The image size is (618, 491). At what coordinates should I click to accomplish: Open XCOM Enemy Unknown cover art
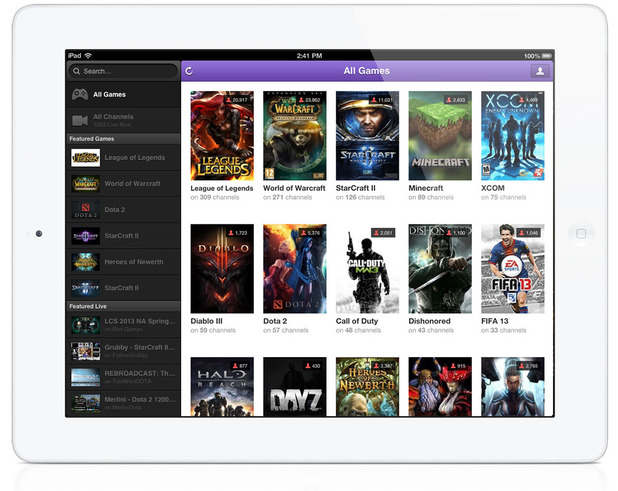pyautogui.click(x=513, y=136)
